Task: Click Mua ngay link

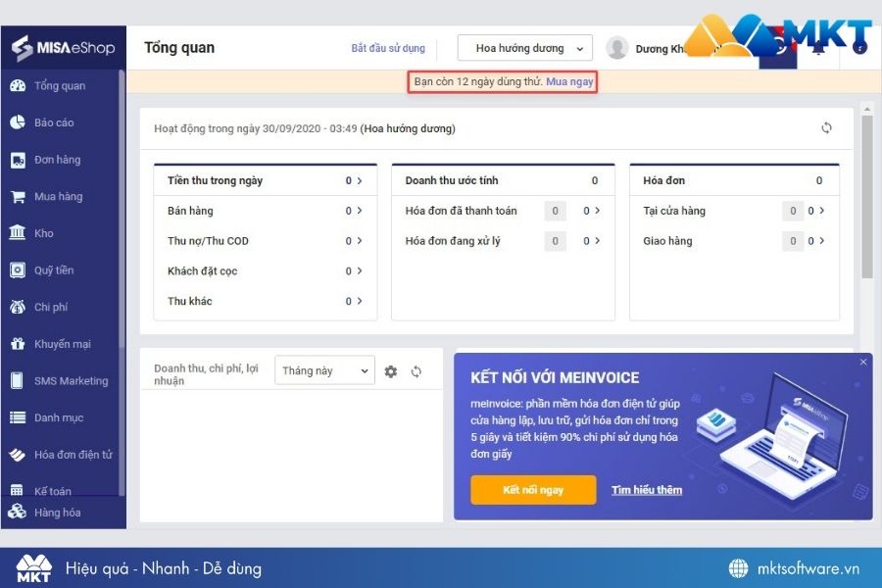Action: click(569, 81)
